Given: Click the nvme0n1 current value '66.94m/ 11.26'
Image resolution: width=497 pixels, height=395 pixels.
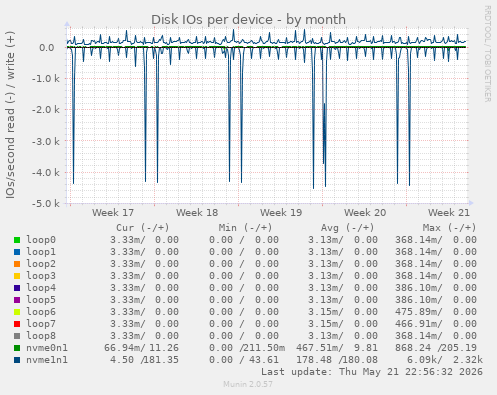Looking at the screenshot, I should (141, 348).
